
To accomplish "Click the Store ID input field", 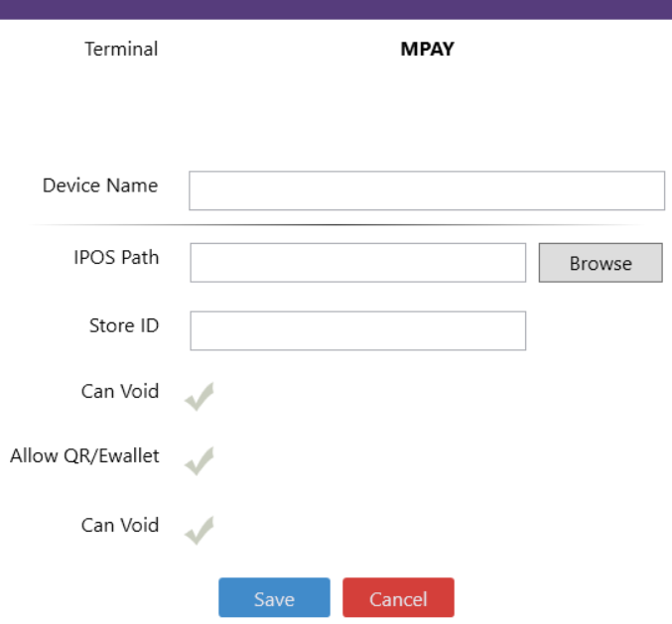I will coord(357,330).
